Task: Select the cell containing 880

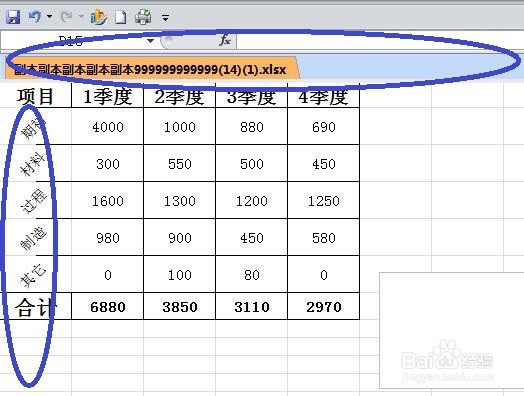Action: click(252, 126)
